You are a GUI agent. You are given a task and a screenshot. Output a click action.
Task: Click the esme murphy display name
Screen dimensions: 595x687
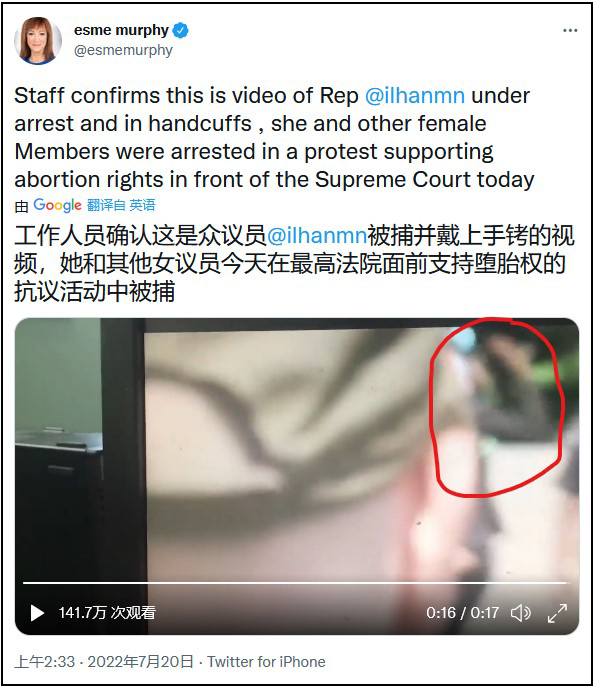(x=121, y=30)
